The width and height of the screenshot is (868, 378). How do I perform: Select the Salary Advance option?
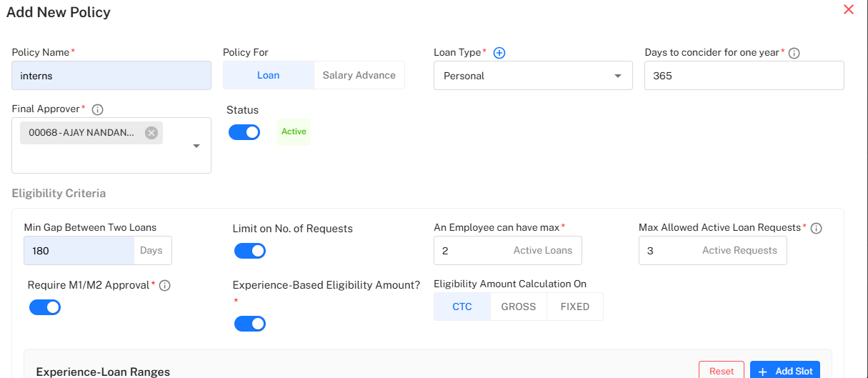pos(359,75)
